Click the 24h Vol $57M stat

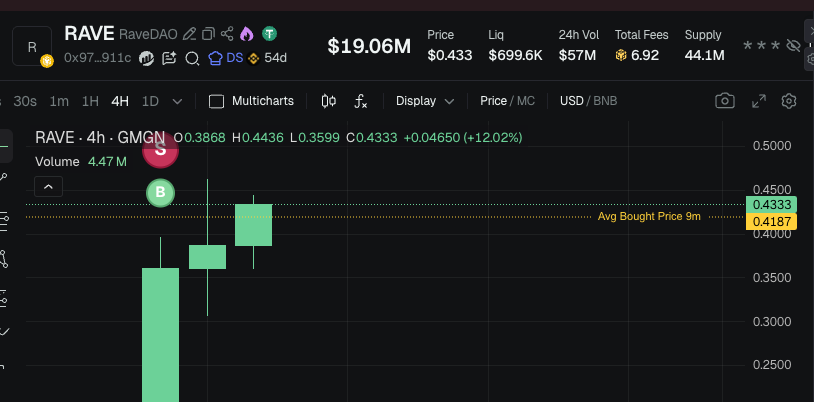click(579, 46)
